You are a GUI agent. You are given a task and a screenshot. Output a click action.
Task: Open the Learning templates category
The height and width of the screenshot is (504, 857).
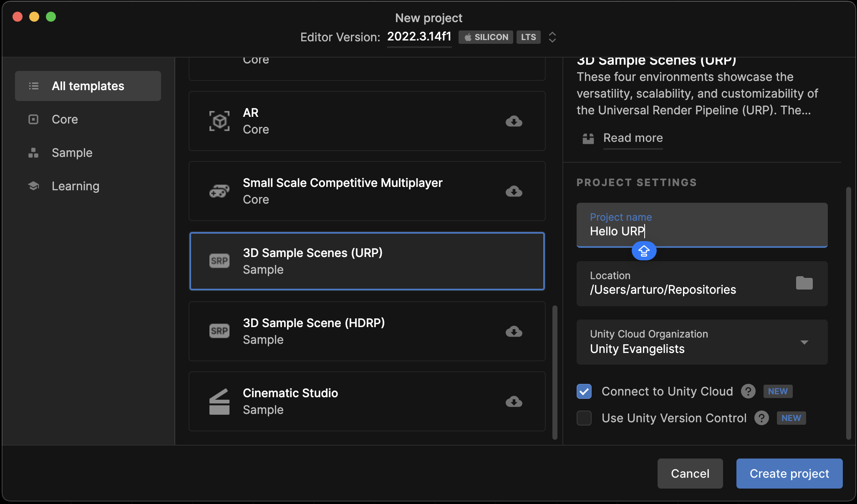(x=75, y=186)
